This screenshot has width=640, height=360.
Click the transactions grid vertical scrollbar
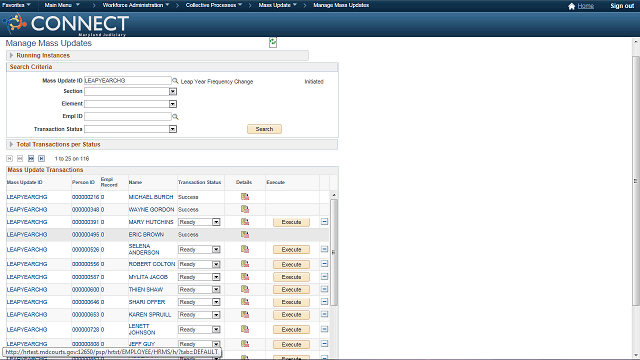(334, 252)
